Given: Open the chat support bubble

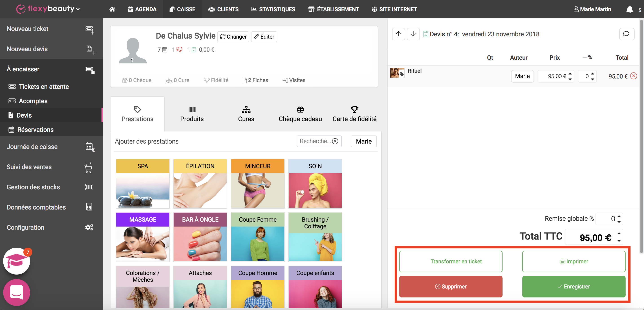Looking at the screenshot, I should [16, 292].
